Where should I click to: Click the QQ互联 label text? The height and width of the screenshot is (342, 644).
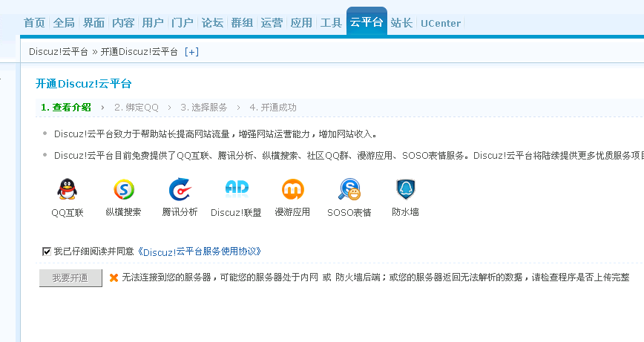(68, 213)
